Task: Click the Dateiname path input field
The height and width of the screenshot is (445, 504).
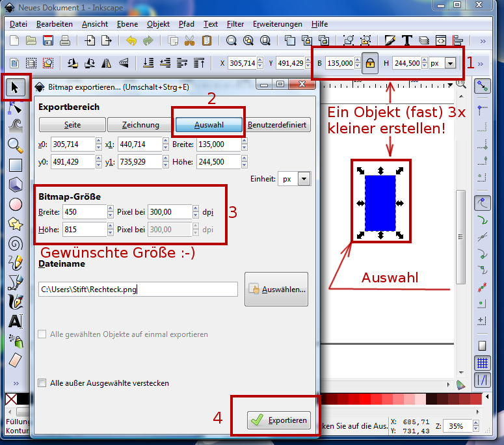Action: coord(138,290)
